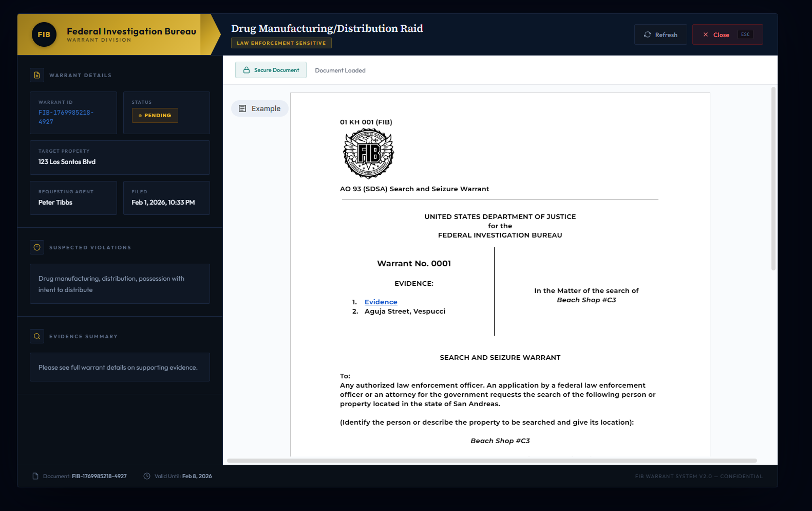This screenshot has height=511, width=812.
Task: Open the Example document tab
Action: pos(260,108)
